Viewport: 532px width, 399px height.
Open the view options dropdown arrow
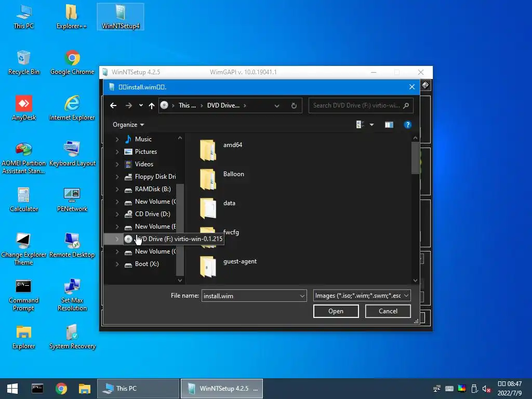[x=372, y=125]
